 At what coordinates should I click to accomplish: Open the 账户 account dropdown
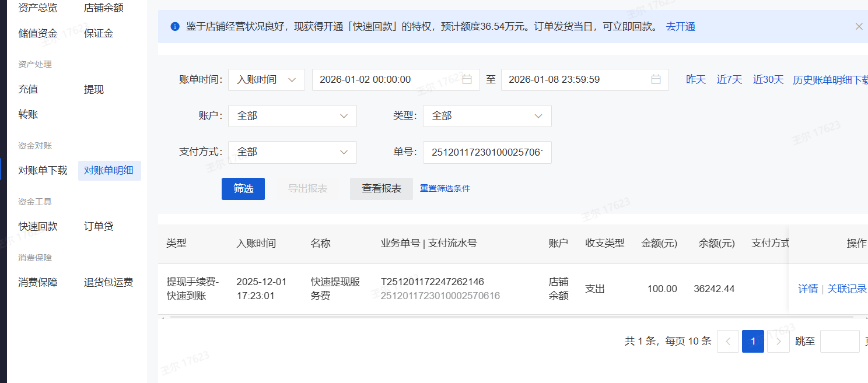tap(292, 116)
